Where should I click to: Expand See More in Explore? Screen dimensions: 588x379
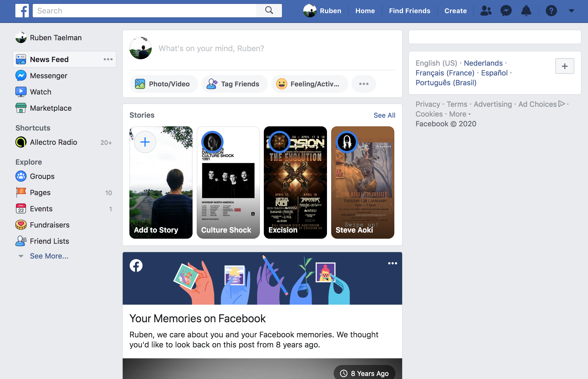[x=49, y=256]
